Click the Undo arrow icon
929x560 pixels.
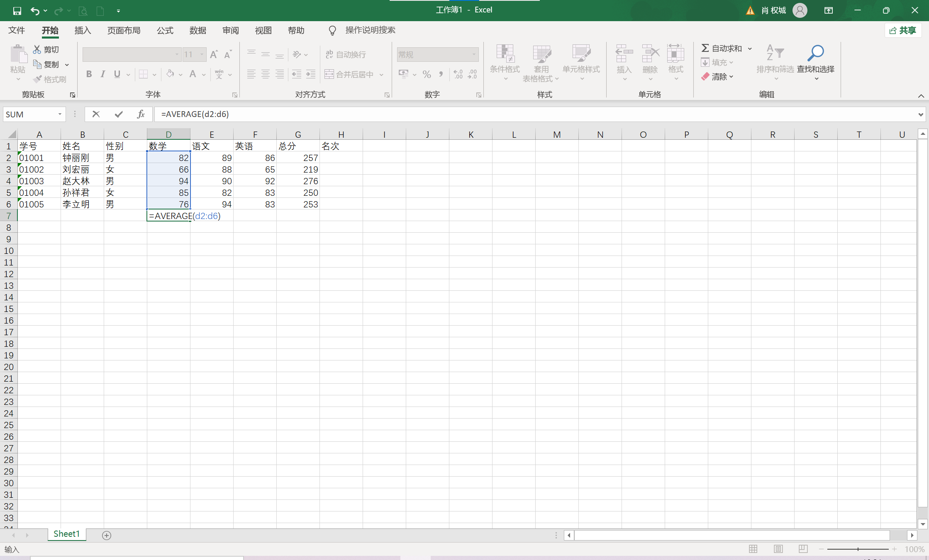35,11
